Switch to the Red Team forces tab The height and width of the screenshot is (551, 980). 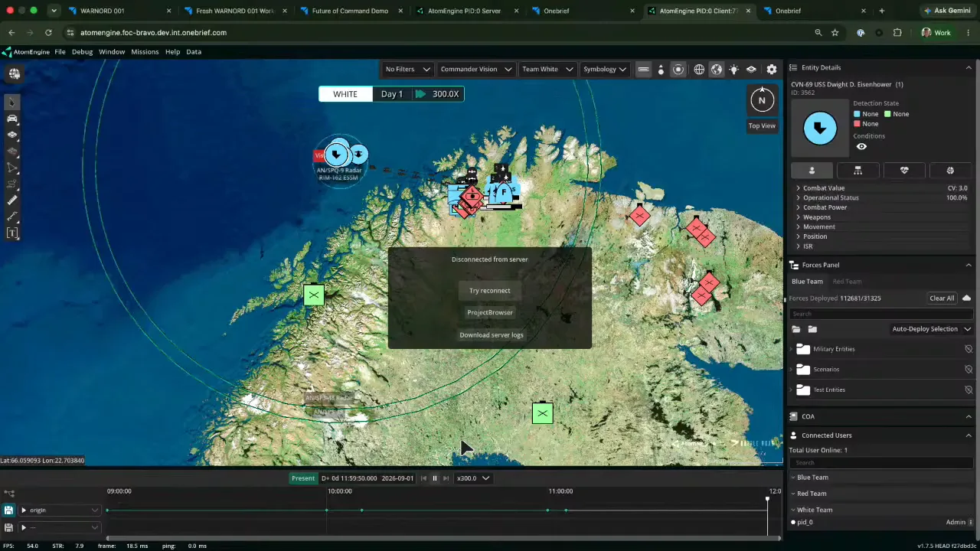pos(847,282)
